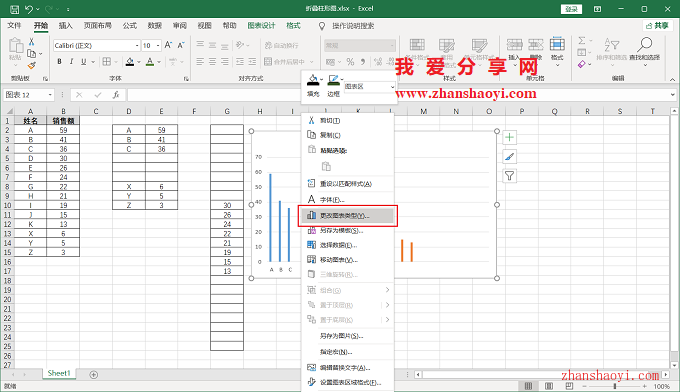
Task: Open the Borders dropdown in Font group
Action: tap(116, 62)
